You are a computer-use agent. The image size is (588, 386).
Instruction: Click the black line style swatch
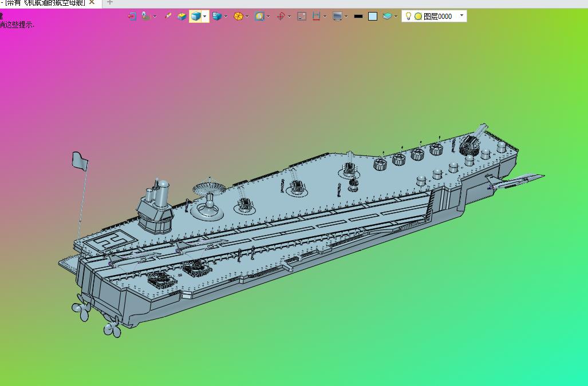pos(358,17)
